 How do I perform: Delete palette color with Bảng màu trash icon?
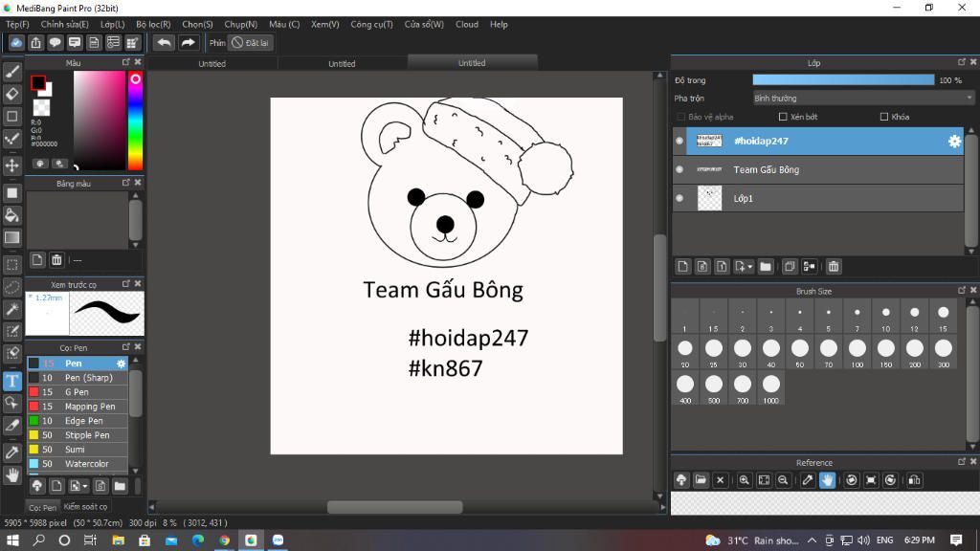[56, 260]
